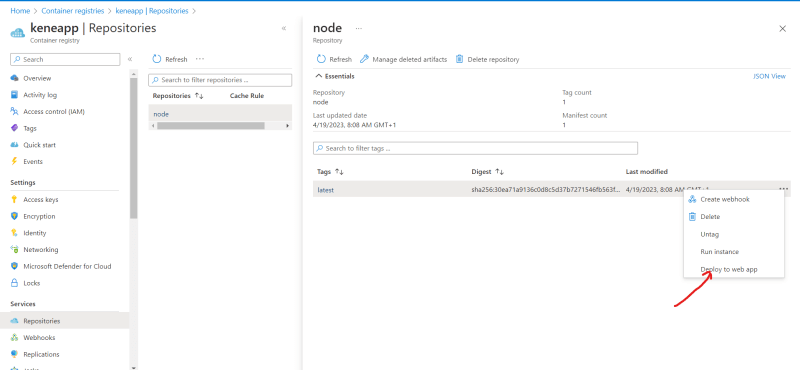Click sidebar scroll down arrow
The width and height of the screenshot is (800, 370).
(134, 367)
